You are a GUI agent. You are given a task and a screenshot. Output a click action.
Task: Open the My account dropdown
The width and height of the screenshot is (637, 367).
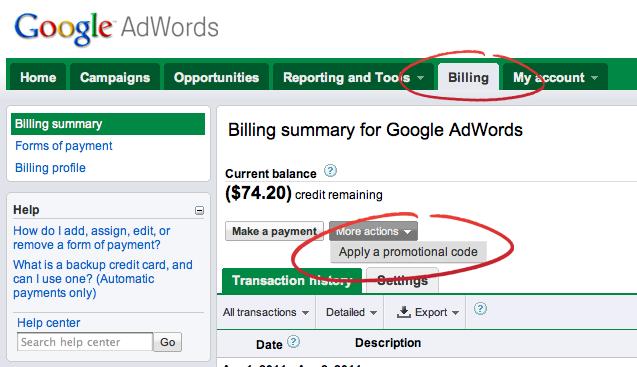click(x=555, y=77)
